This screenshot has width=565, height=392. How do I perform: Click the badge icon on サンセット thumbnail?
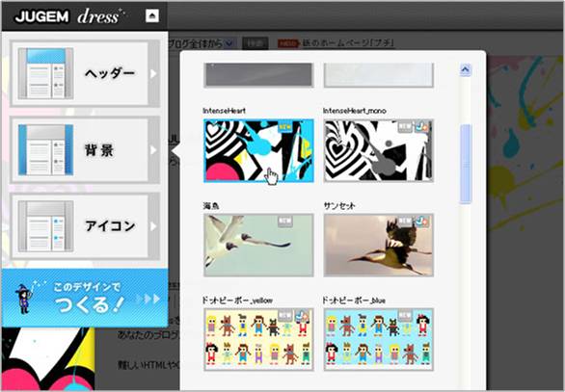click(x=421, y=222)
